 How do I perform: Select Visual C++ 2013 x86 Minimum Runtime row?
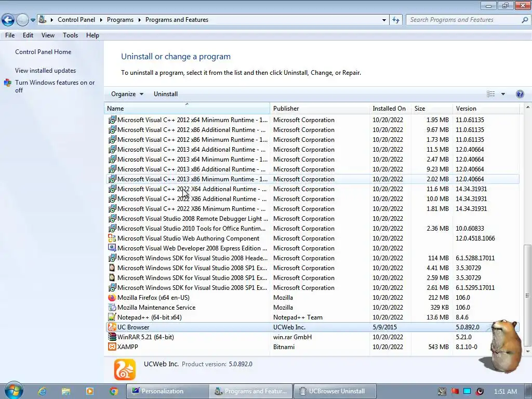click(x=312, y=179)
